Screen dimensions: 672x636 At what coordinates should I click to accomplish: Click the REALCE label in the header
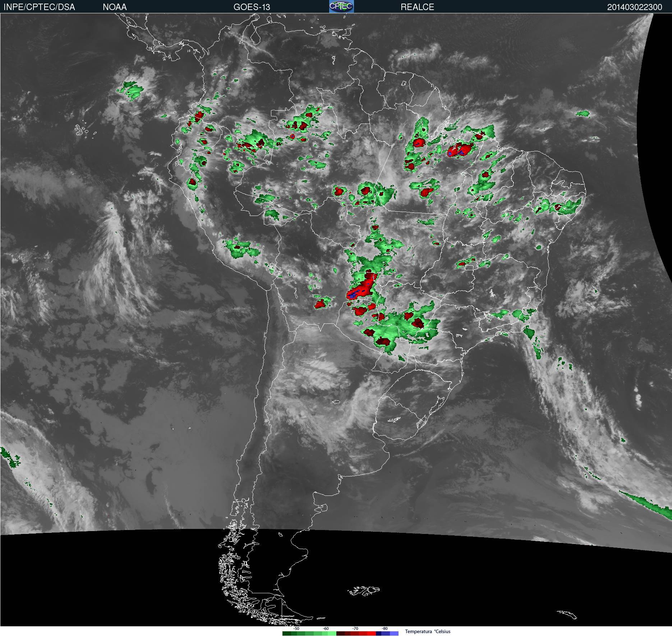click(x=417, y=7)
